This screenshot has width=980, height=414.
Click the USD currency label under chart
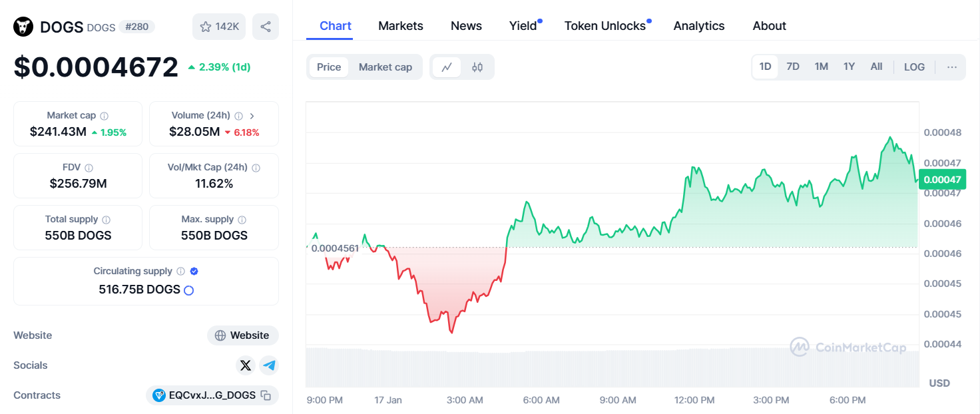(x=939, y=383)
